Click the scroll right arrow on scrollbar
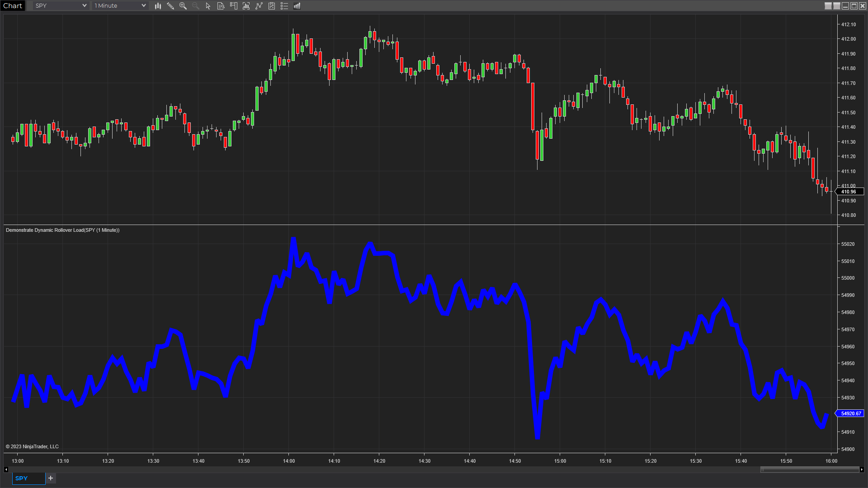Screen dimensions: 868x488 (x=862, y=469)
